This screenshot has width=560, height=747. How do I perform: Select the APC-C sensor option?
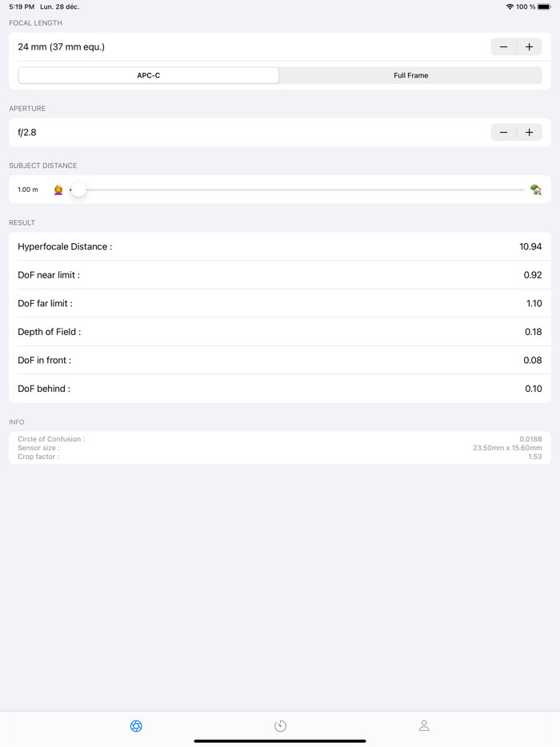(x=147, y=74)
